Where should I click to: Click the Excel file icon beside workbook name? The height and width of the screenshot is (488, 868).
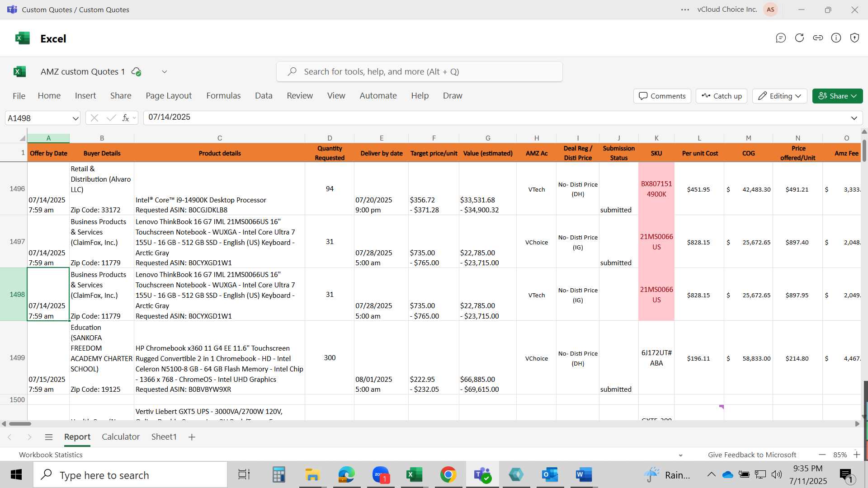click(20, 71)
